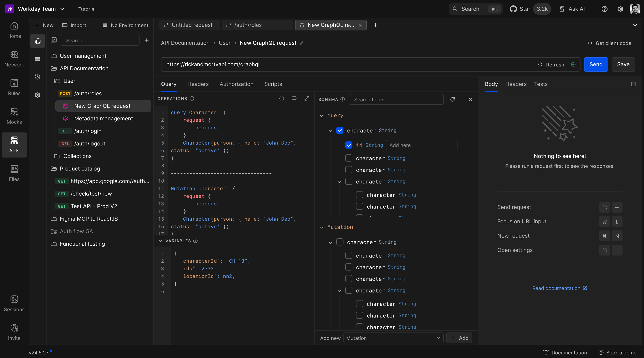Click the Save button

point(623,64)
